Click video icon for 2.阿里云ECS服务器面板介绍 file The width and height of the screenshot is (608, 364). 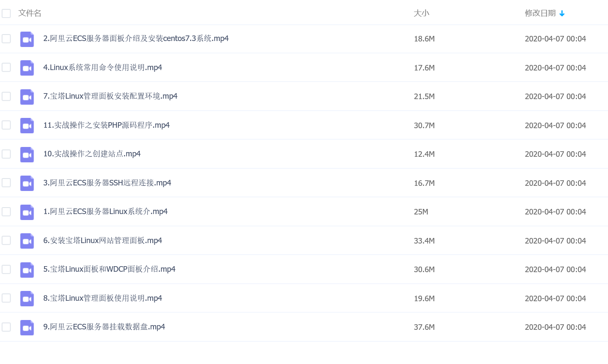pyautogui.click(x=27, y=39)
